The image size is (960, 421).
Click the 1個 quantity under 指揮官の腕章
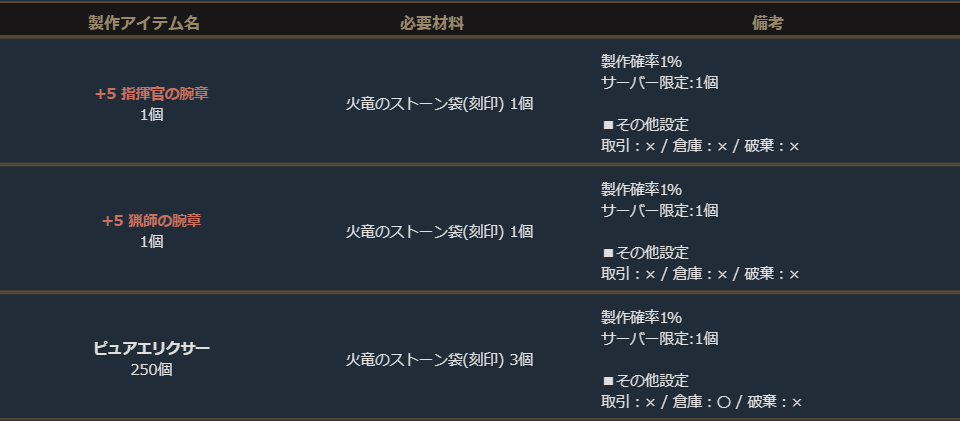(152, 114)
